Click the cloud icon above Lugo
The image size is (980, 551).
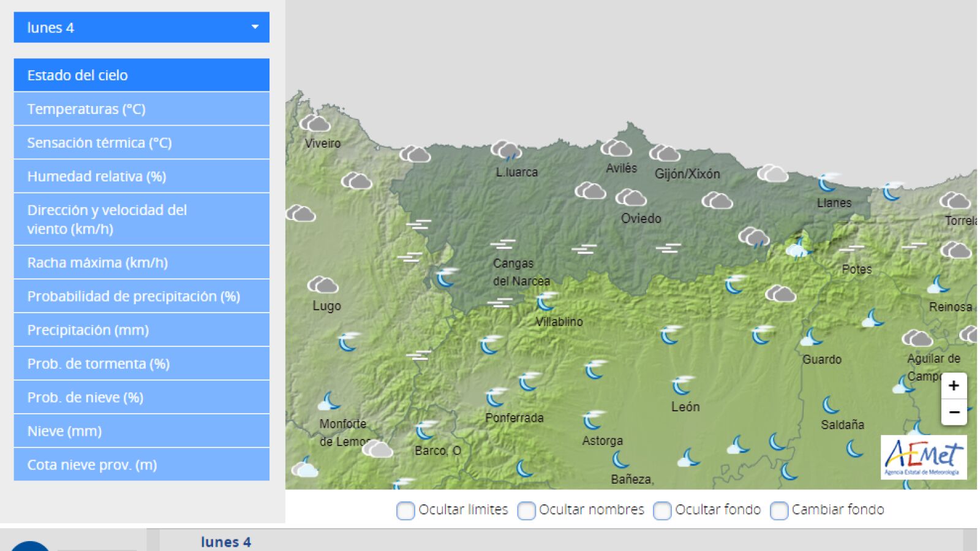pyautogui.click(x=323, y=285)
